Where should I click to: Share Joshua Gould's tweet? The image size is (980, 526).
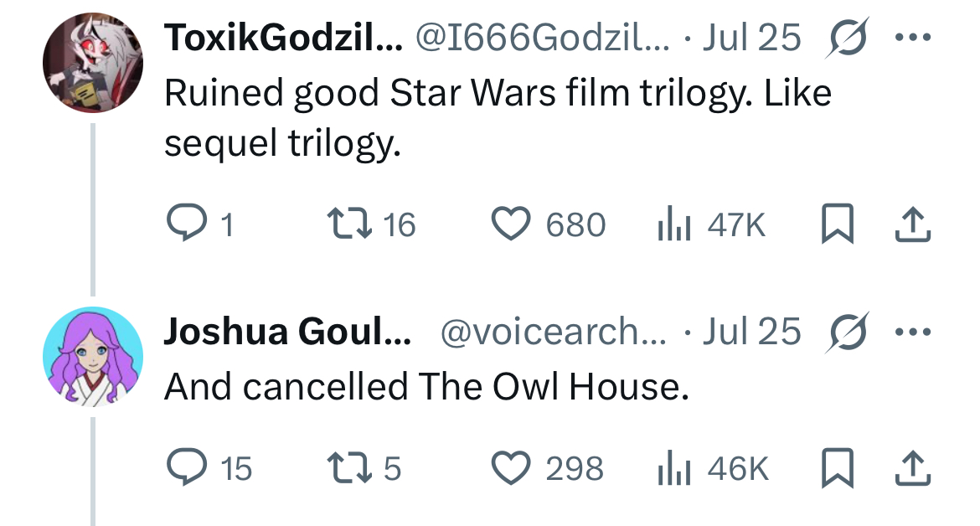(912, 468)
